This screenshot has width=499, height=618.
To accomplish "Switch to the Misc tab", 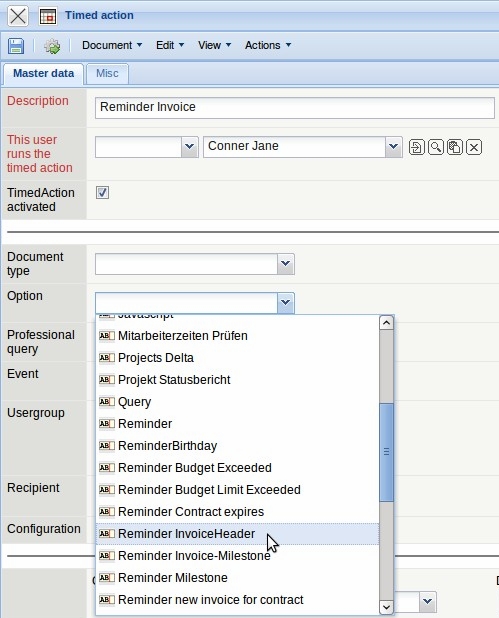I will pos(107,74).
